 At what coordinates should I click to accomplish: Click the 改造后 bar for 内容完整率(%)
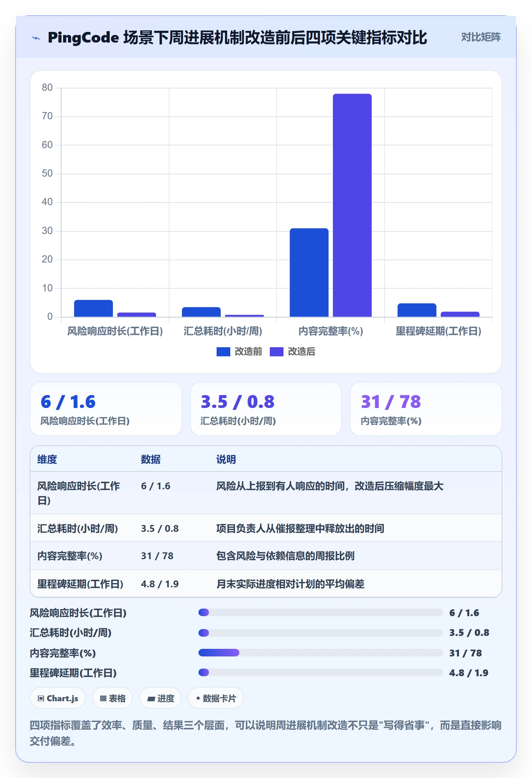pos(352,205)
